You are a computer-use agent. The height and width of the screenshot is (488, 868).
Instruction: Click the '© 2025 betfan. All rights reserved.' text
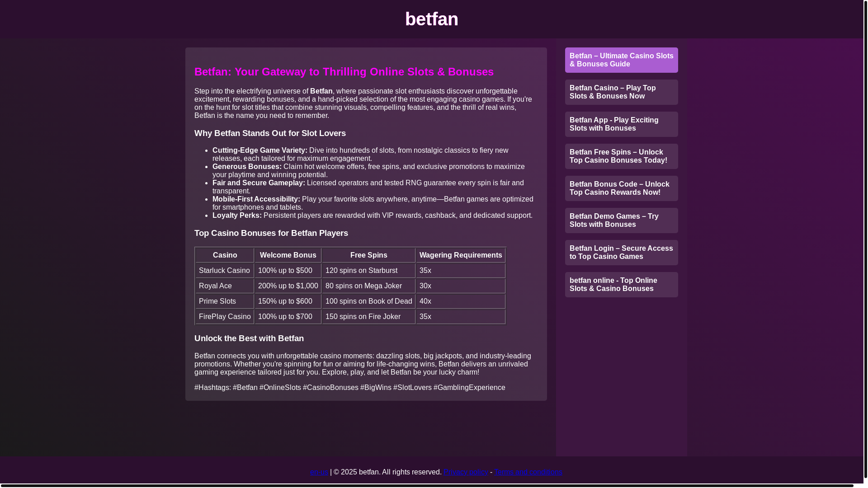pos(387,472)
